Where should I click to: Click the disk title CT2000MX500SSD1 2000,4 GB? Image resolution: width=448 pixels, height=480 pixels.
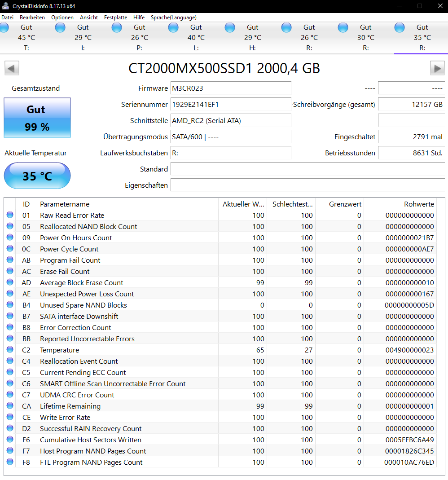[224, 68]
